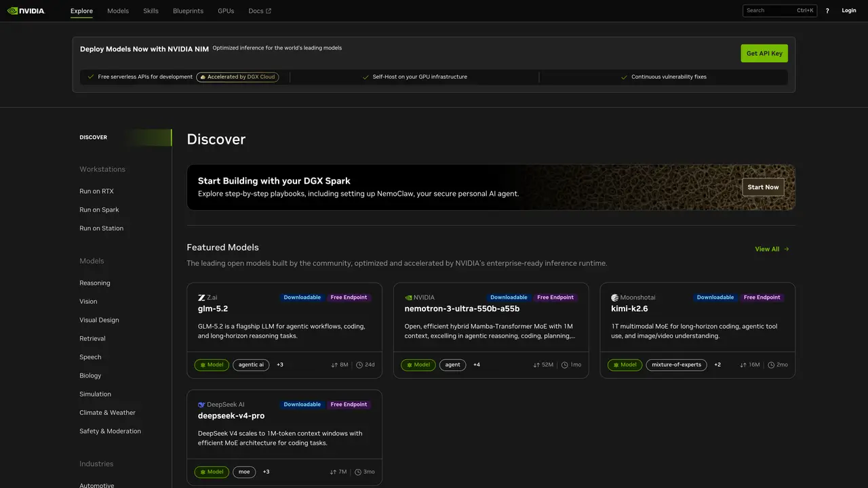Select Climate & Weather in sidebar
The width and height of the screenshot is (868, 488).
pyautogui.click(x=107, y=413)
